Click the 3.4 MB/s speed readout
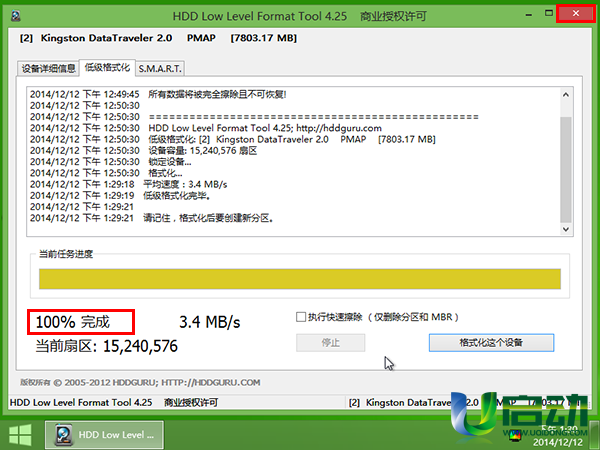 (x=210, y=322)
